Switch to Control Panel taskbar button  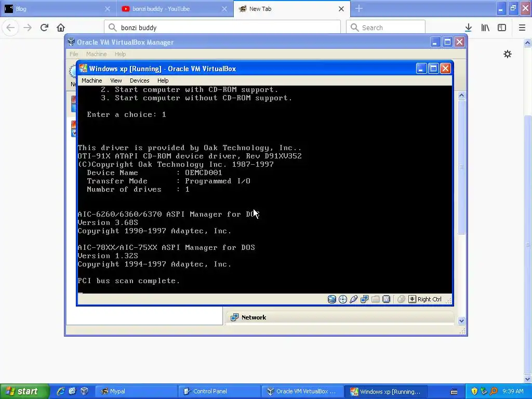pos(219,392)
